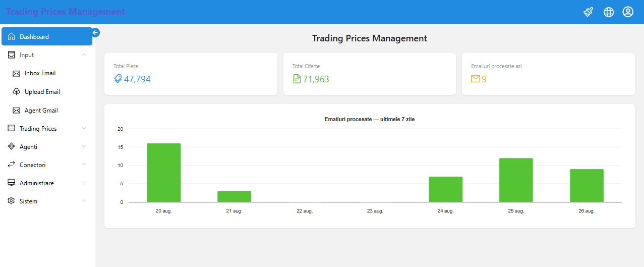
Task: Click the document icon beside 71,963
Action: 297,79
